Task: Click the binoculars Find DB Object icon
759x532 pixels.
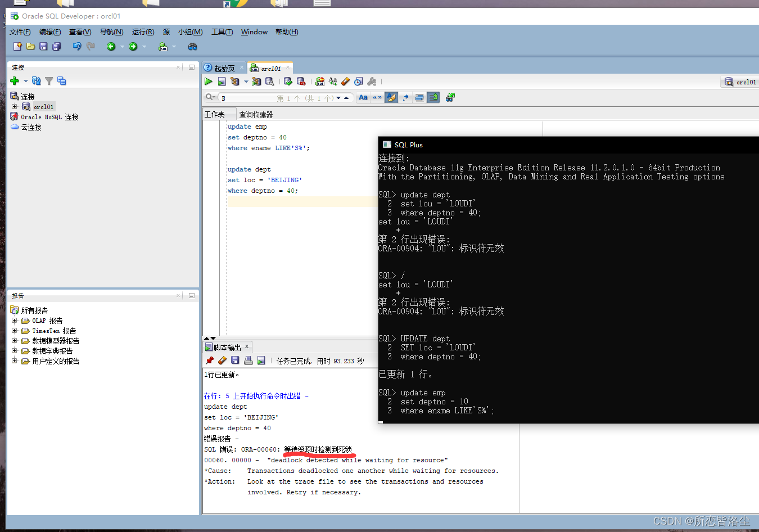Action: [193, 46]
